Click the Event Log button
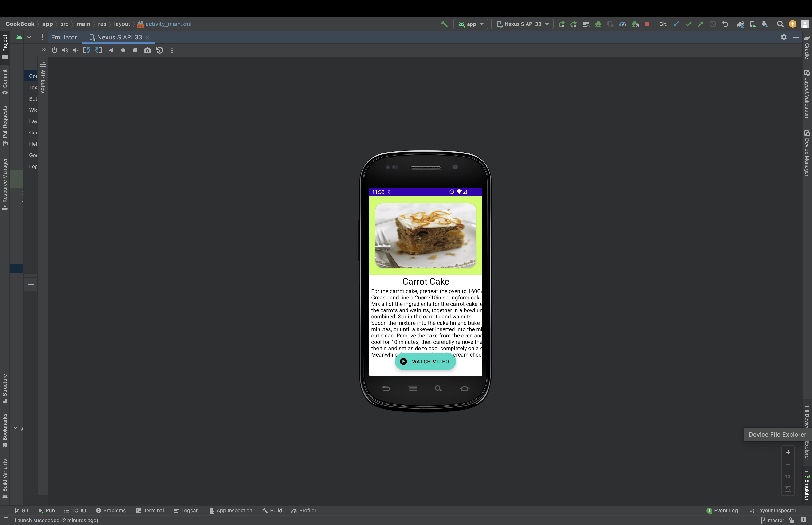812x525 pixels. pos(722,510)
